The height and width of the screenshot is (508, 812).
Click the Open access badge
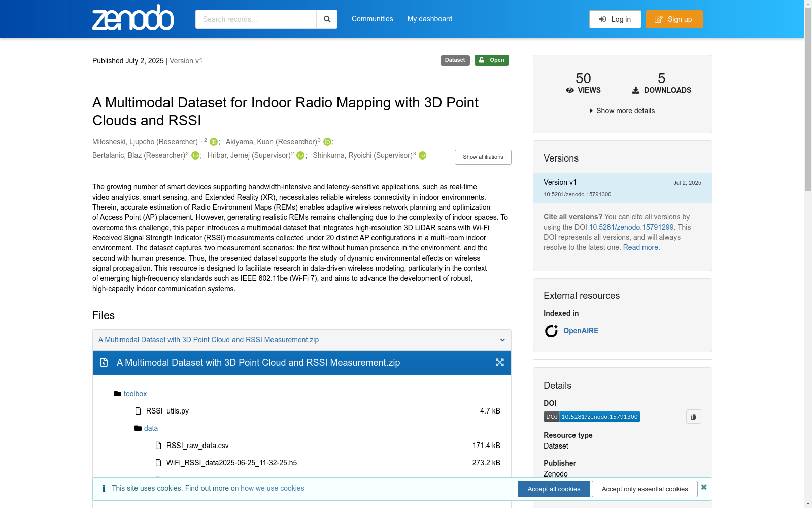pos(492,60)
